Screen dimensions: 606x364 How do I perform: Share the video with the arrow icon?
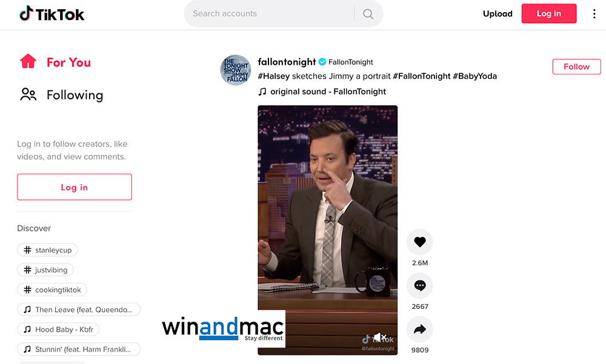coord(420,329)
